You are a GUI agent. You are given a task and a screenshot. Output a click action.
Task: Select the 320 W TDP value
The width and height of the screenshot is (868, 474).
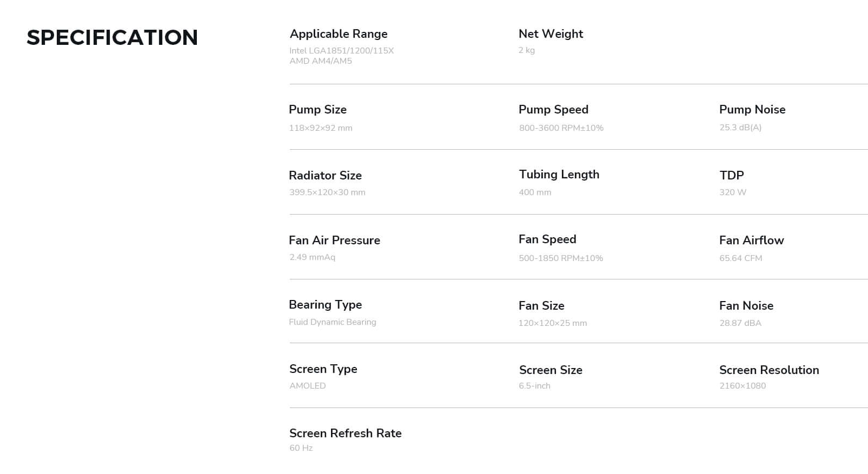[x=733, y=192]
